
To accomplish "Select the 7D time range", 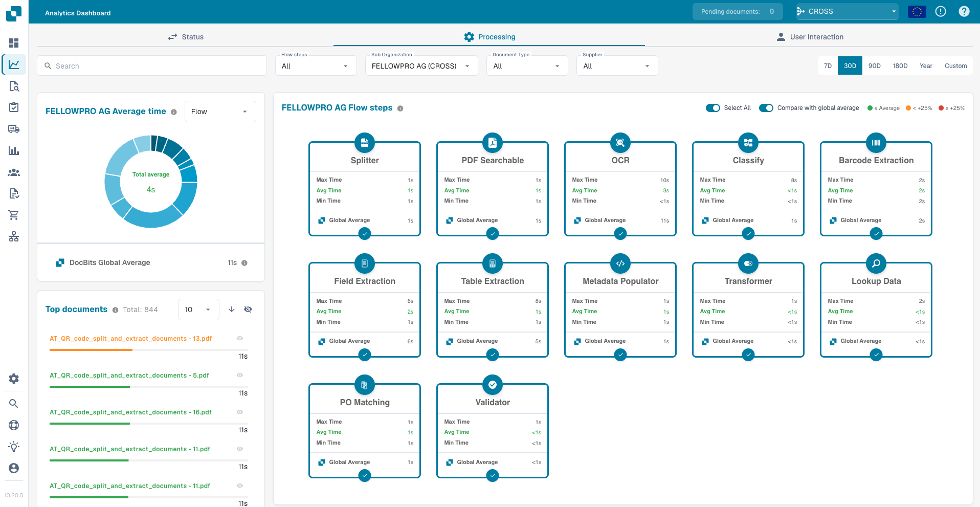I will pos(828,66).
